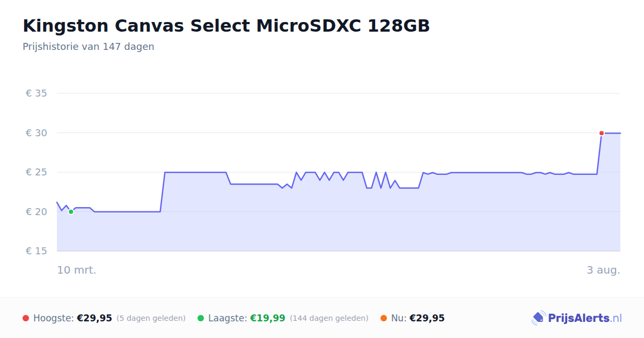This screenshot has height=338, width=644.
Task: Click the 3 aug. end date label
Action: [603, 270]
